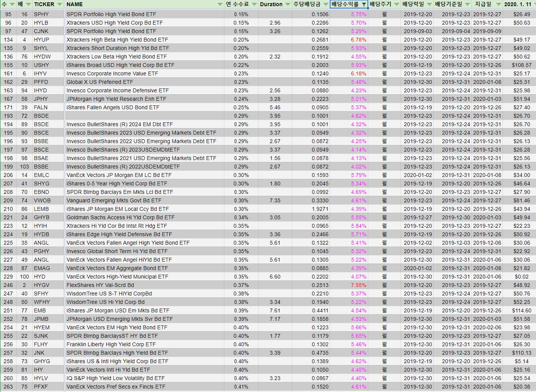Click name cell IQ S&P High Yield Low Volatility Bd ETF

[144, 378]
